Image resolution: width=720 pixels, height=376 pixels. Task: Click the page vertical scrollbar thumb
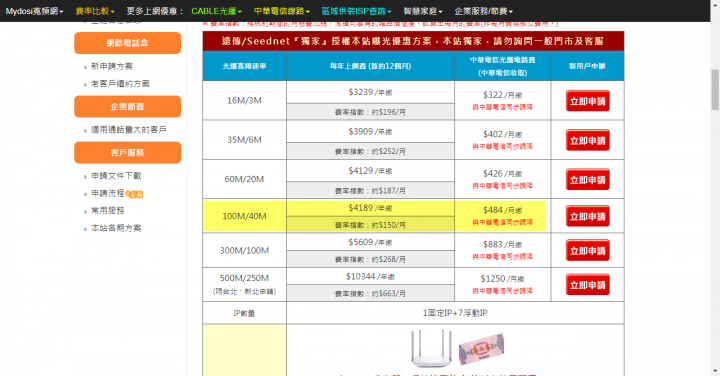[715, 90]
